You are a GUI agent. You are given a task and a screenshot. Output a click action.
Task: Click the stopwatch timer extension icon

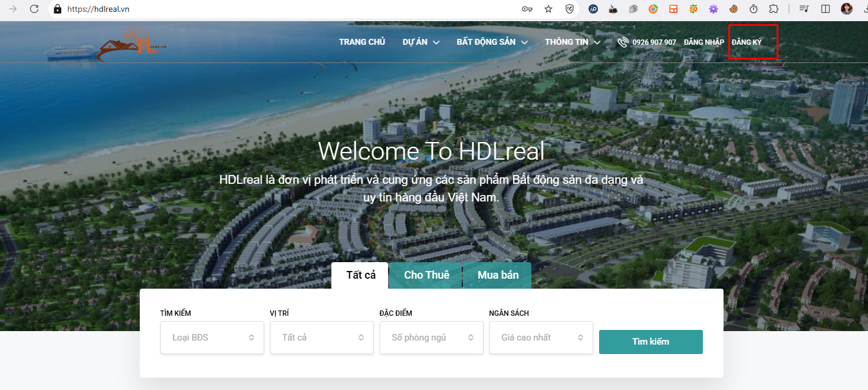pyautogui.click(x=754, y=9)
